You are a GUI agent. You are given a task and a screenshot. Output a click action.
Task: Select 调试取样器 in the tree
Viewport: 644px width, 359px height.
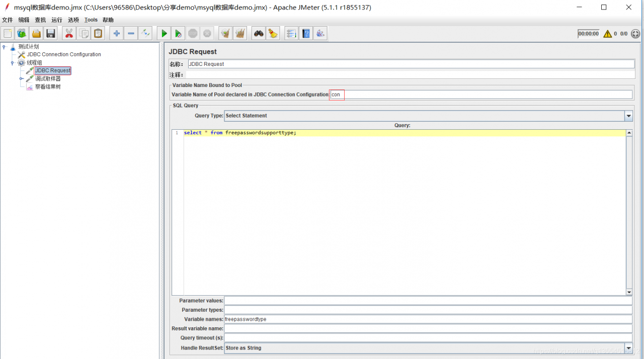click(48, 79)
